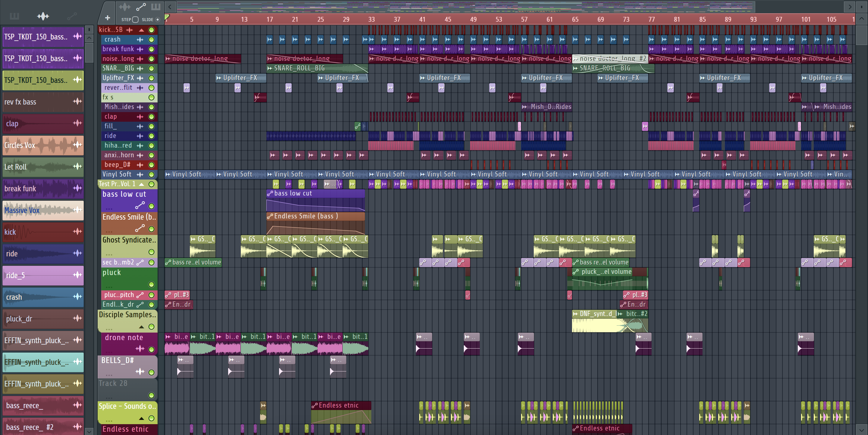Click waveform icon on fill_ track

[140, 127]
